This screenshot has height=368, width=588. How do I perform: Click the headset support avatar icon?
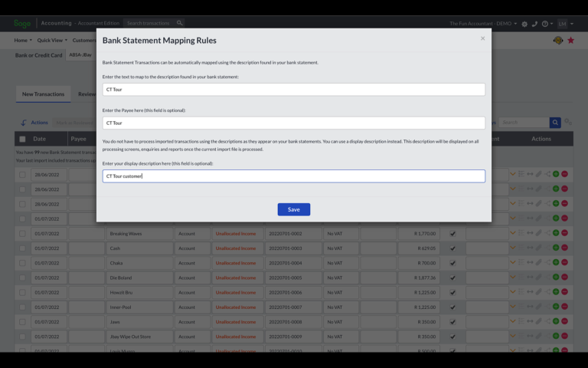[x=558, y=40]
